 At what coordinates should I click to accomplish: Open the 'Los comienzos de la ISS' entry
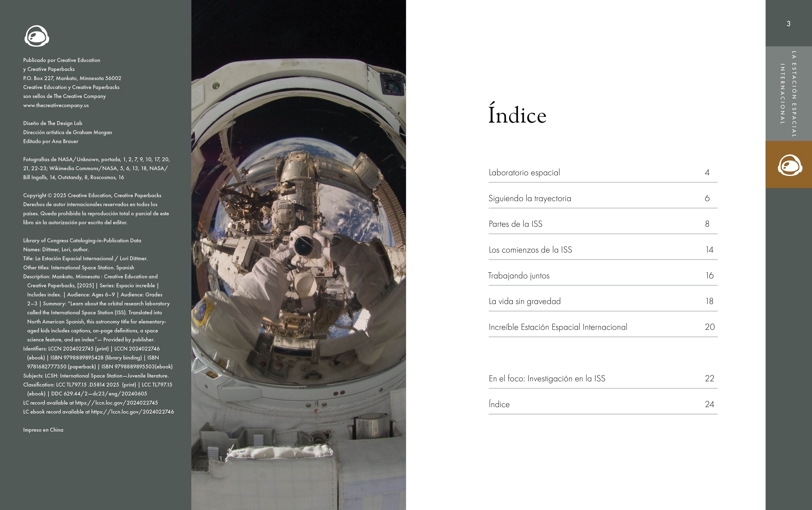[603, 250]
